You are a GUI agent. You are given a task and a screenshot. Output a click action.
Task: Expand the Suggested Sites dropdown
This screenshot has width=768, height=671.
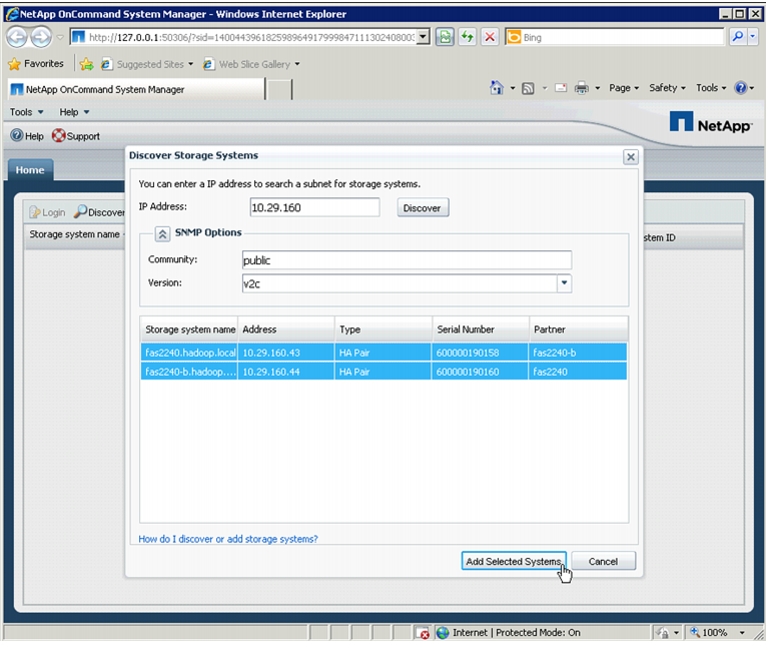click(x=191, y=64)
